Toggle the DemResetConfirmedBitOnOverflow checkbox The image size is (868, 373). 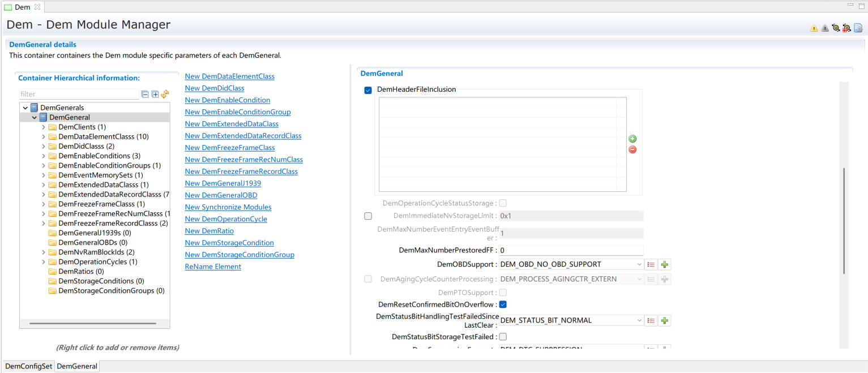(x=503, y=305)
